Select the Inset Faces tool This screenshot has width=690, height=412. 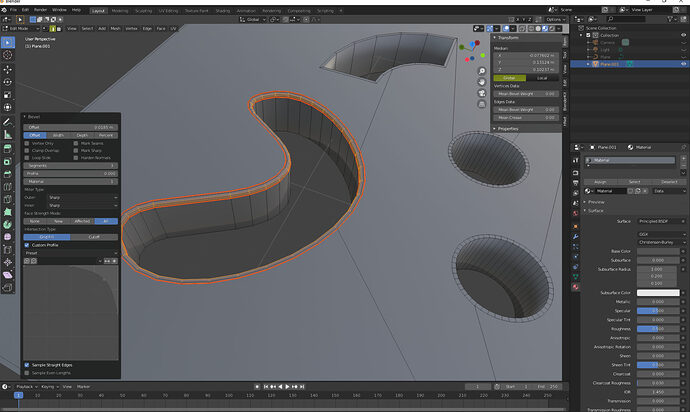click(7, 162)
